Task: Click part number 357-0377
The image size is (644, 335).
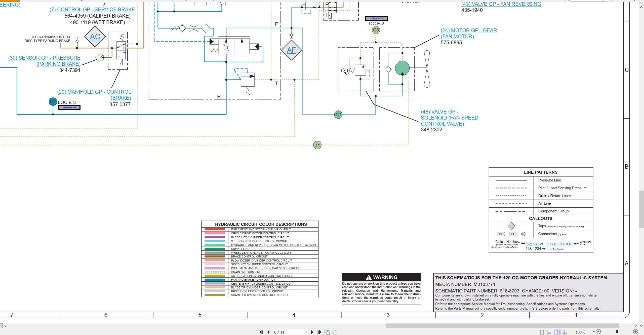Action: (x=120, y=104)
